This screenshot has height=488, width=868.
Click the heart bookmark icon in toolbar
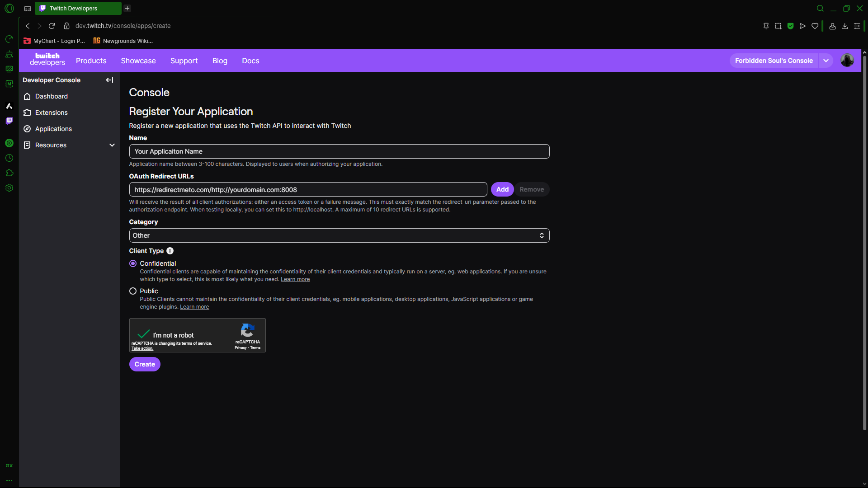pyautogui.click(x=815, y=26)
